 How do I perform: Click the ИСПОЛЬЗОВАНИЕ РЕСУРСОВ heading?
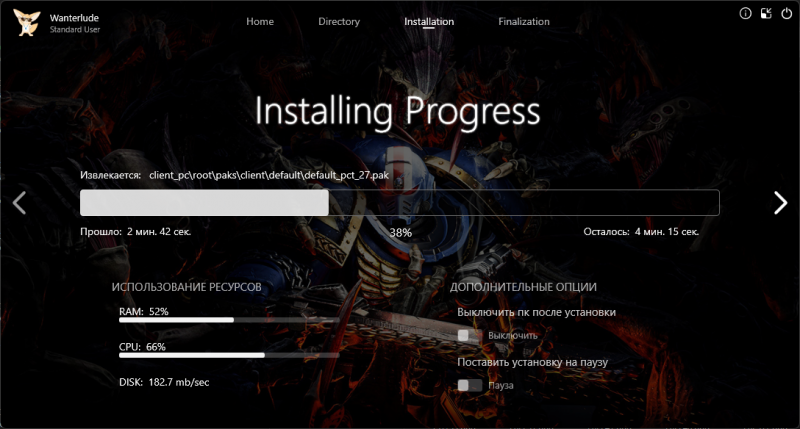[x=187, y=287]
